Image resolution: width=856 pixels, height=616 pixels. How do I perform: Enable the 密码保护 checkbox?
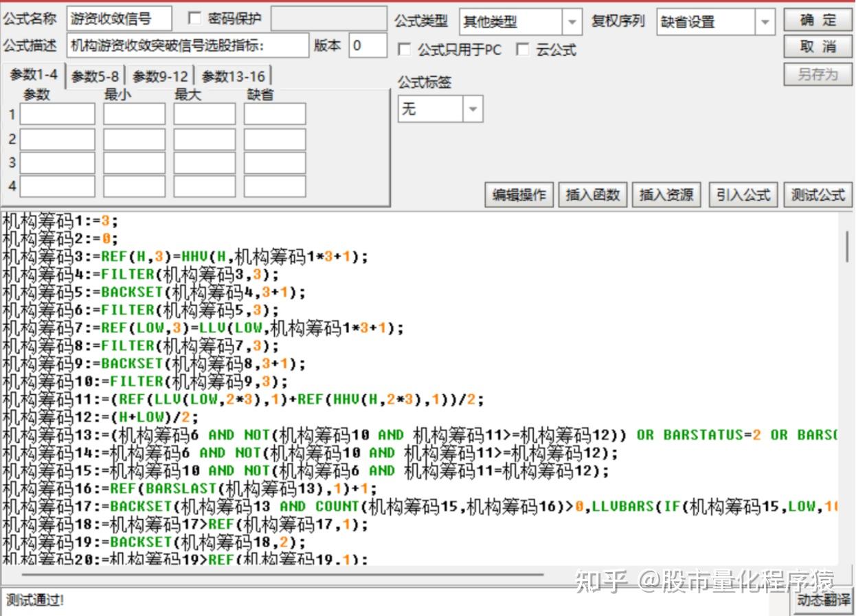[194, 19]
